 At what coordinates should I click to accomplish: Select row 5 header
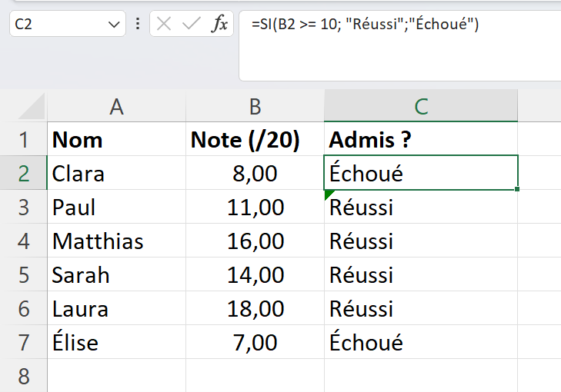[x=24, y=274]
